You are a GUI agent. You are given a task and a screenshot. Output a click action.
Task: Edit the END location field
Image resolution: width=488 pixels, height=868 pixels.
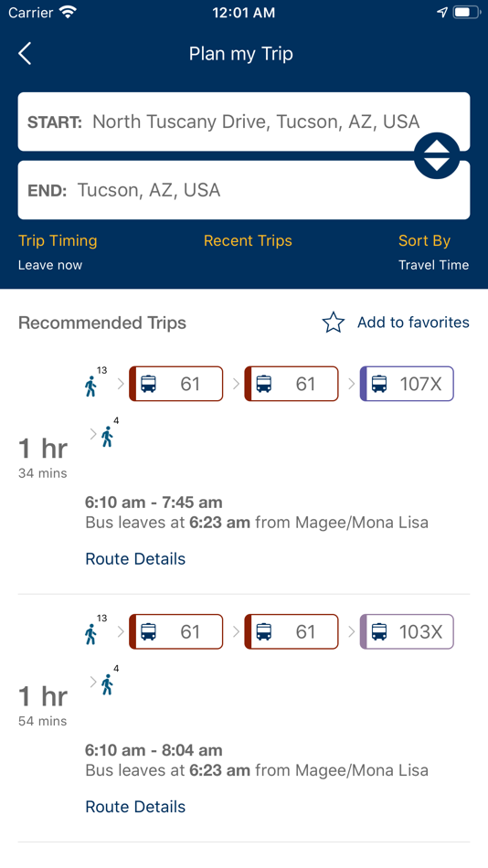244,190
